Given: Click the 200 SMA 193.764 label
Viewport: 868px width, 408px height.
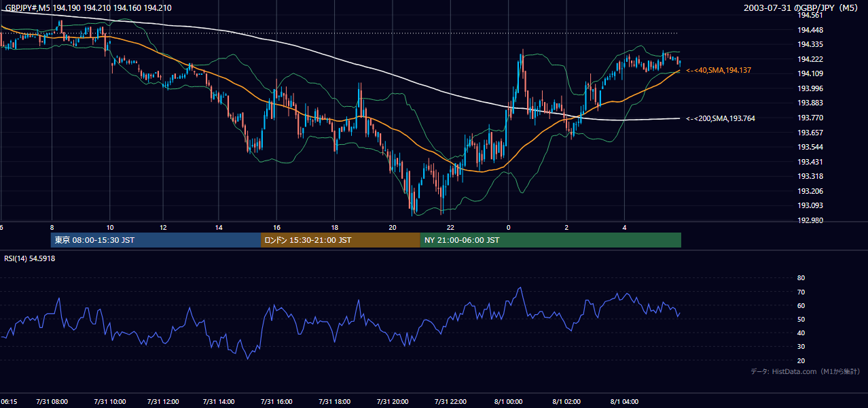Looking at the screenshot, I should [x=721, y=118].
